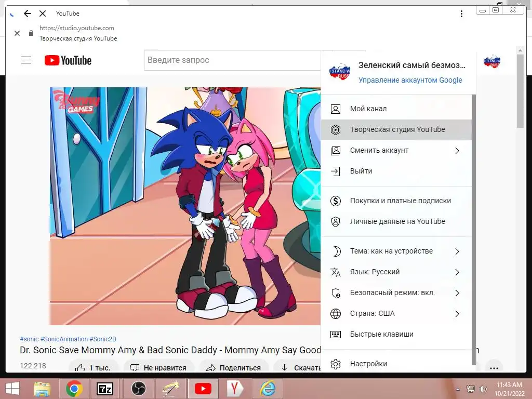Click the translate language icon
This screenshot has width=532, height=399.
(336, 272)
